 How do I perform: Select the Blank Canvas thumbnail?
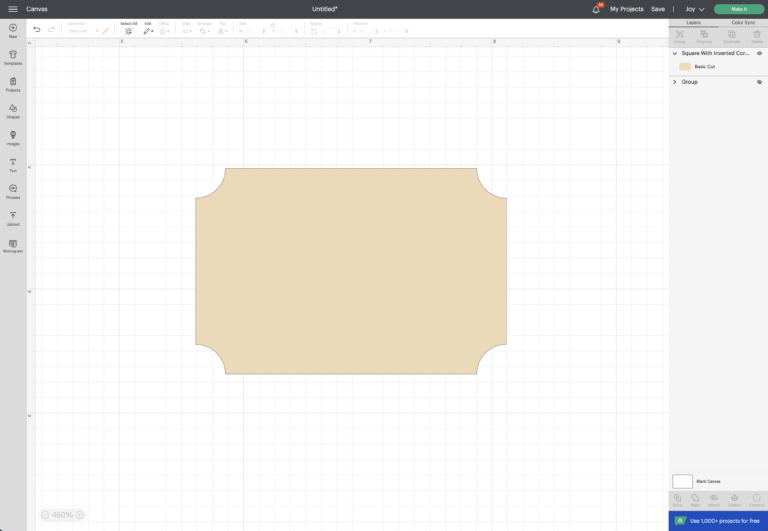click(682, 481)
